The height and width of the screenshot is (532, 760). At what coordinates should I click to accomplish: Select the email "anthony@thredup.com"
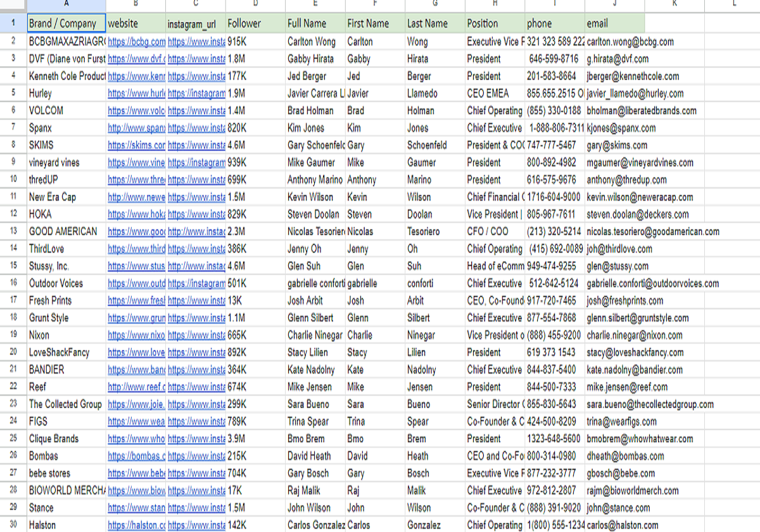(x=626, y=179)
